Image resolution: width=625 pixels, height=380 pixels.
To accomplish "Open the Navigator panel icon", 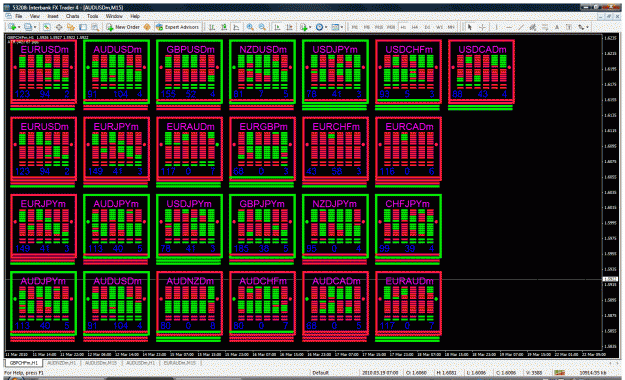I will pos(71,27).
